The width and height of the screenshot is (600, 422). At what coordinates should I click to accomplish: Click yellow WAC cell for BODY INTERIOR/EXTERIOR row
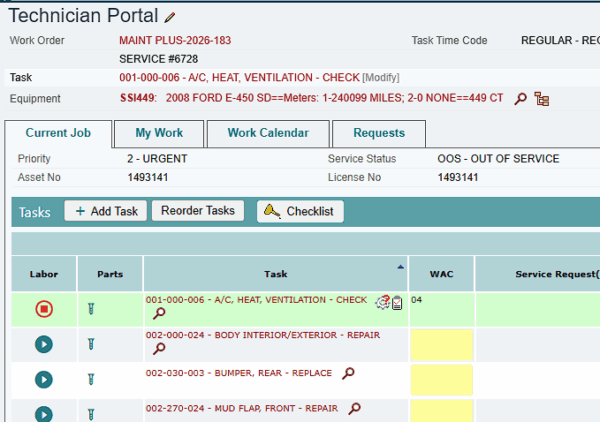point(442,345)
